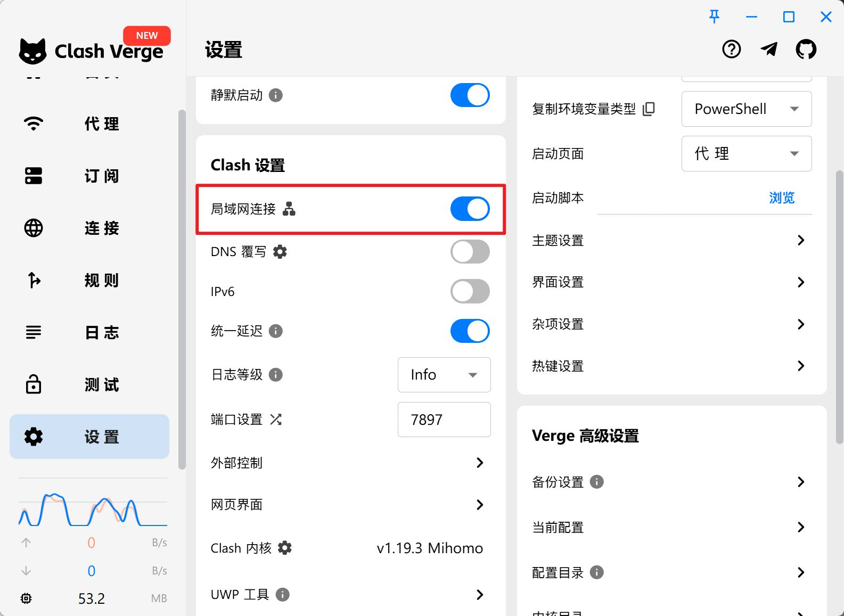Viewport: 844px width, 616px height.
Task: Open 界面设置
Action: tap(671, 282)
